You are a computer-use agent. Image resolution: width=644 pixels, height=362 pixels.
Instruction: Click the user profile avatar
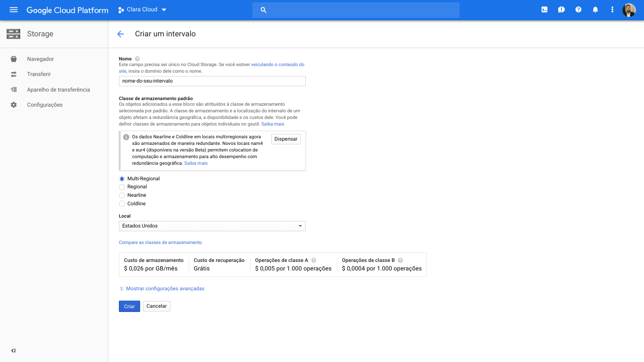tap(629, 10)
